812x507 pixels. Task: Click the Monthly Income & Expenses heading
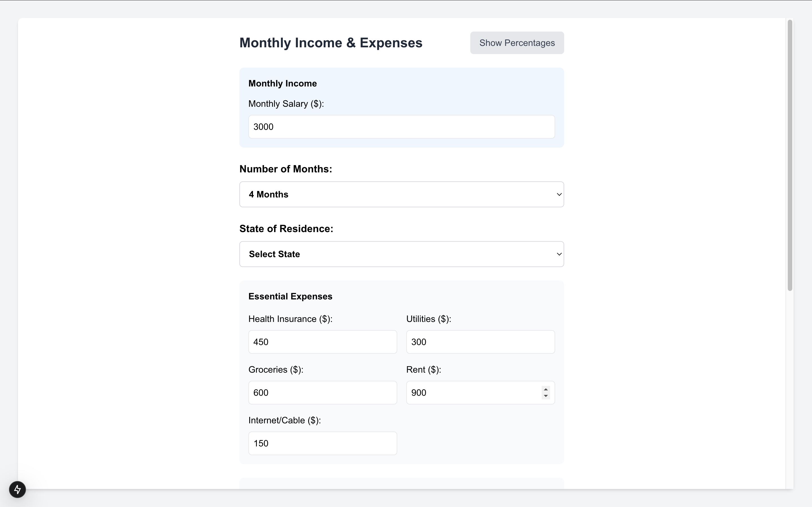[330, 43]
